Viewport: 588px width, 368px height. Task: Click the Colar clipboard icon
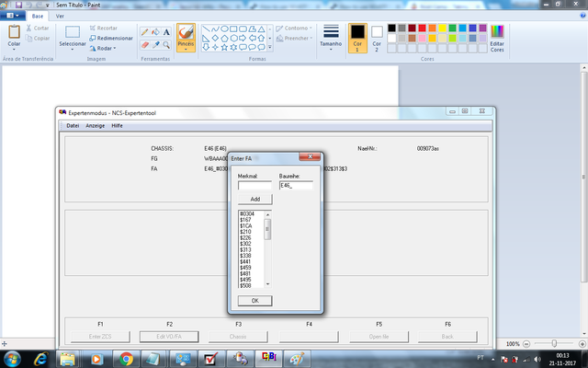pos(15,32)
